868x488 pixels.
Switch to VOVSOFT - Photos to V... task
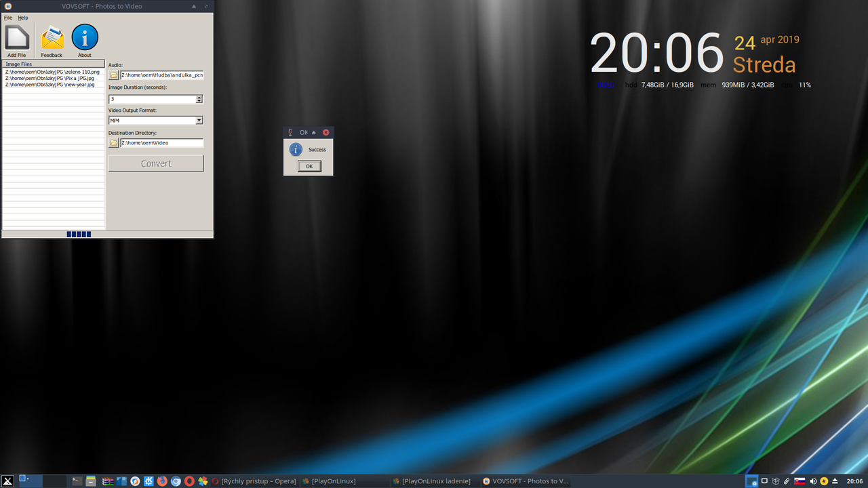(x=525, y=481)
